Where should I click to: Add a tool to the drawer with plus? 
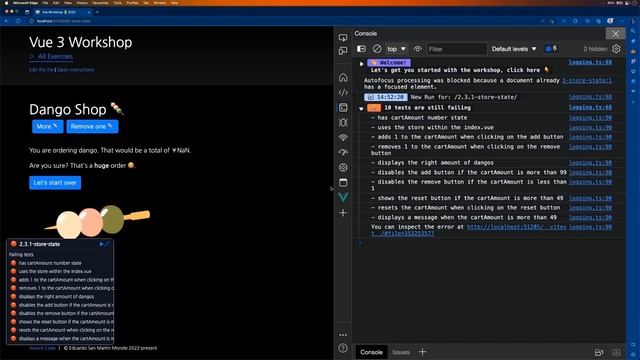422,351
